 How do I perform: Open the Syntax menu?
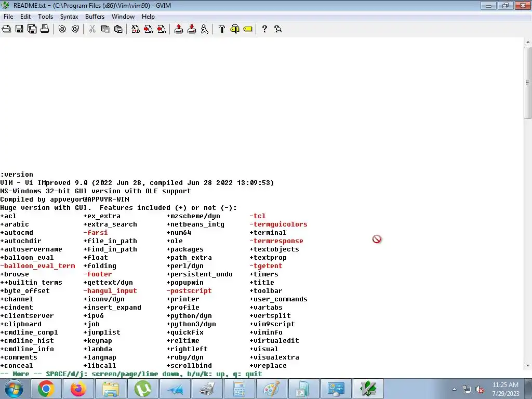69,16
